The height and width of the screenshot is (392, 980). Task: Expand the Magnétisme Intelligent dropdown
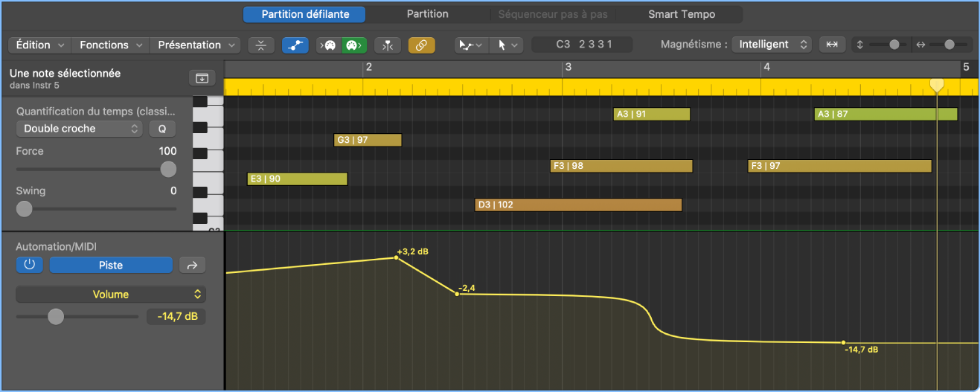tap(771, 45)
